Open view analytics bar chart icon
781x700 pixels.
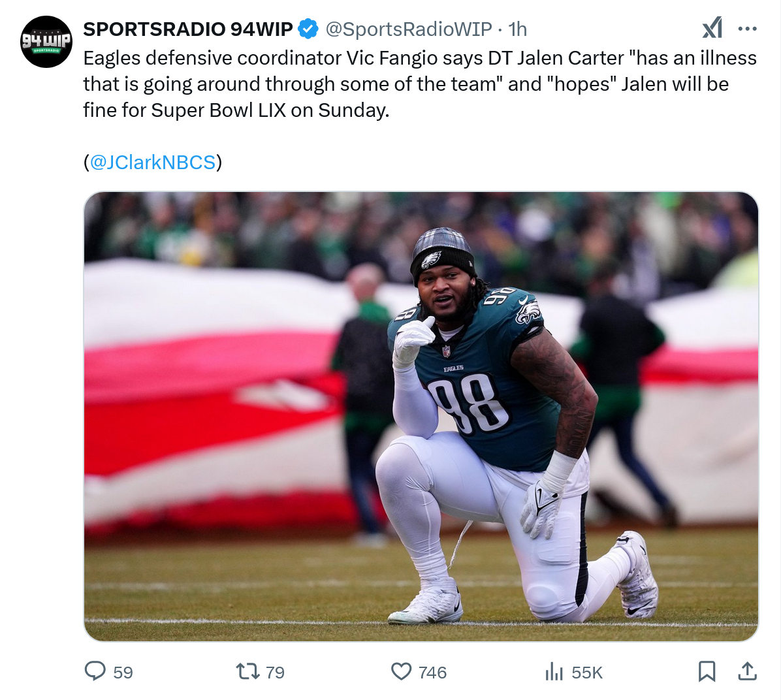554,672
